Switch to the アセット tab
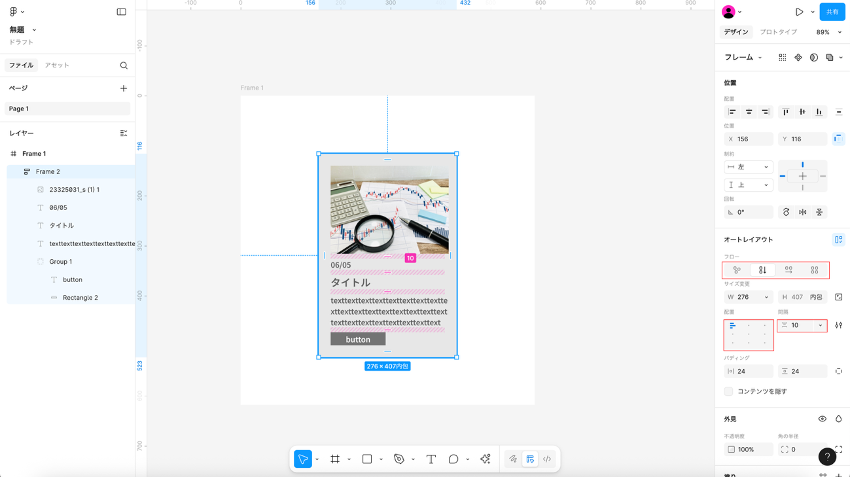The width and height of the screenshot is (850, 478). (x=57, y=65)
